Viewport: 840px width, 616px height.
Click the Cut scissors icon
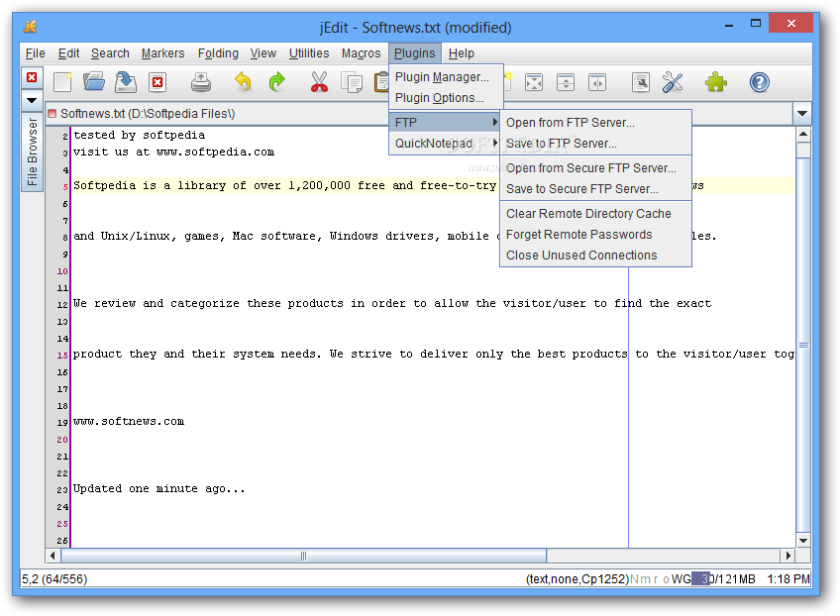[319, 82]
